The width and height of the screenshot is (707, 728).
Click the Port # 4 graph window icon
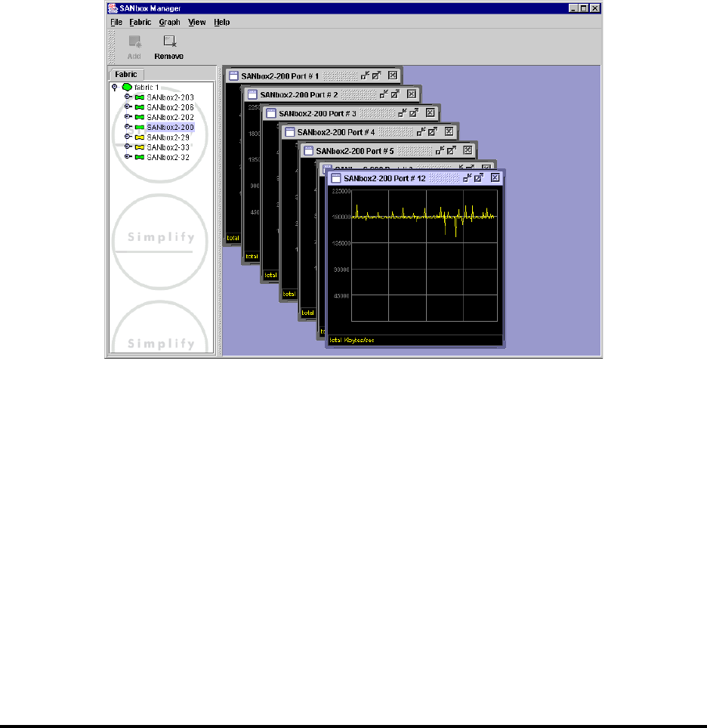point(289,132)
